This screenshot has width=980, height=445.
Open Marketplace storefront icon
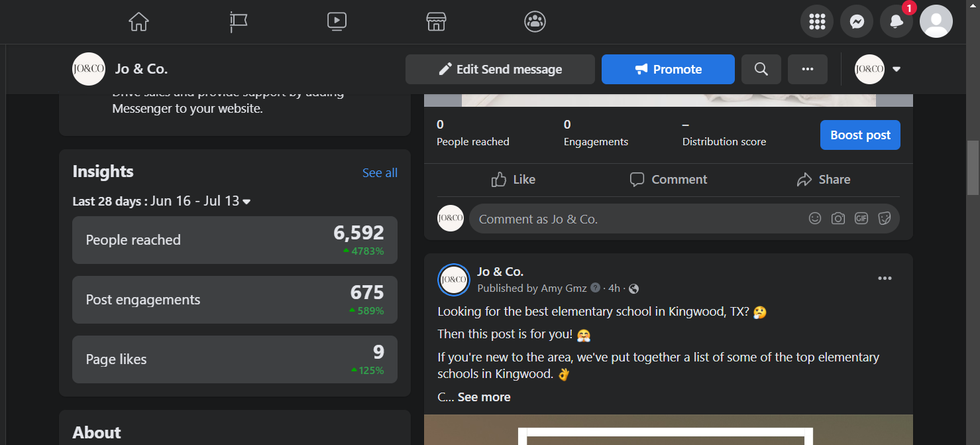436,22
